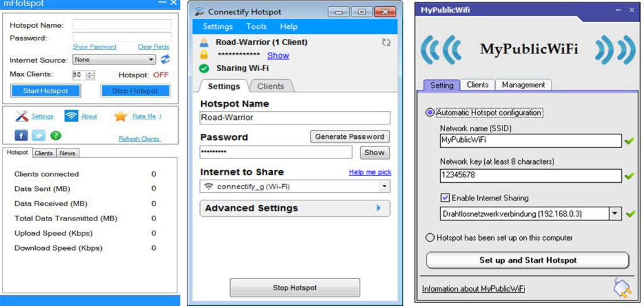Select MyPublicWifi Setting tab
The width and height of the screenshot is (644, 306).
click(x=441, y=85)
